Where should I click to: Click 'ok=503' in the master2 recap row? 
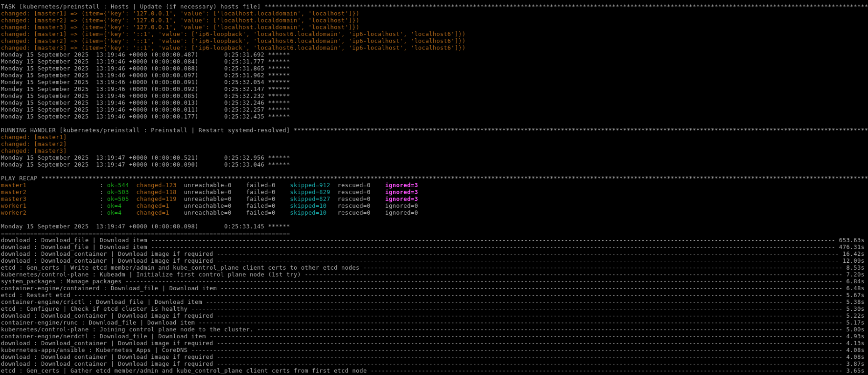tap(118, 192)
